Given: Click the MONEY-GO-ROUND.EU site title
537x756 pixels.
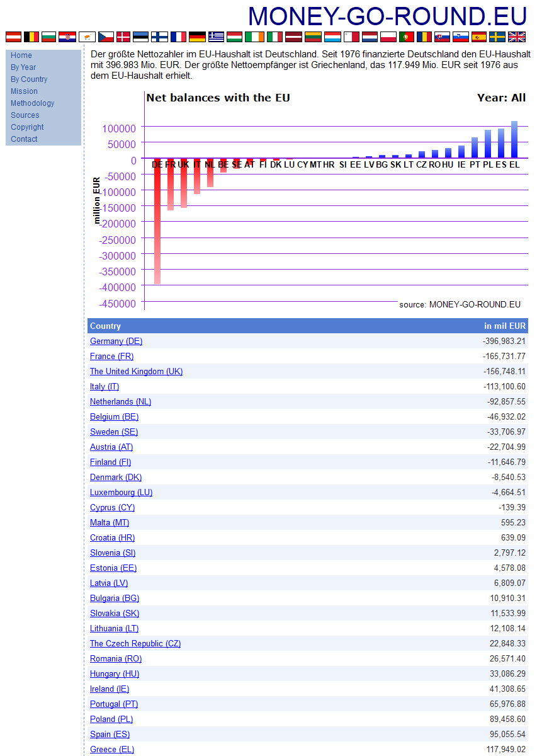Looking at the screenshot, I should (387, 16).
